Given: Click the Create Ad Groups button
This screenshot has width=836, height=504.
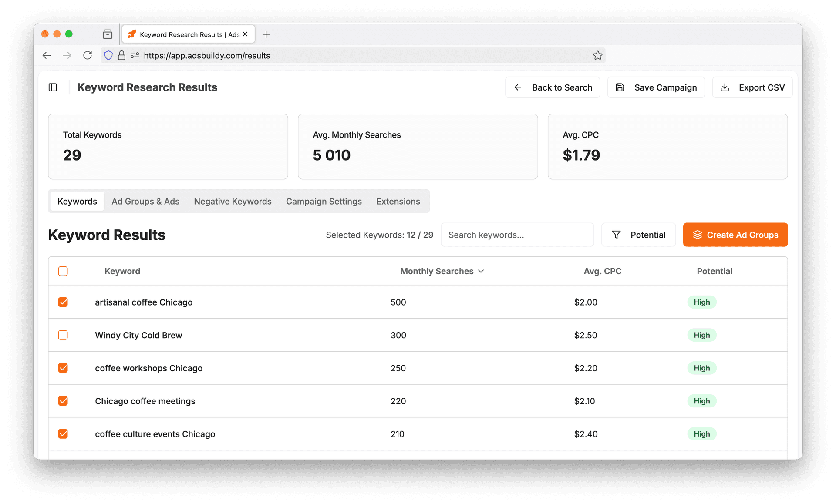Looking at the screenshot, I should point(735,235).
